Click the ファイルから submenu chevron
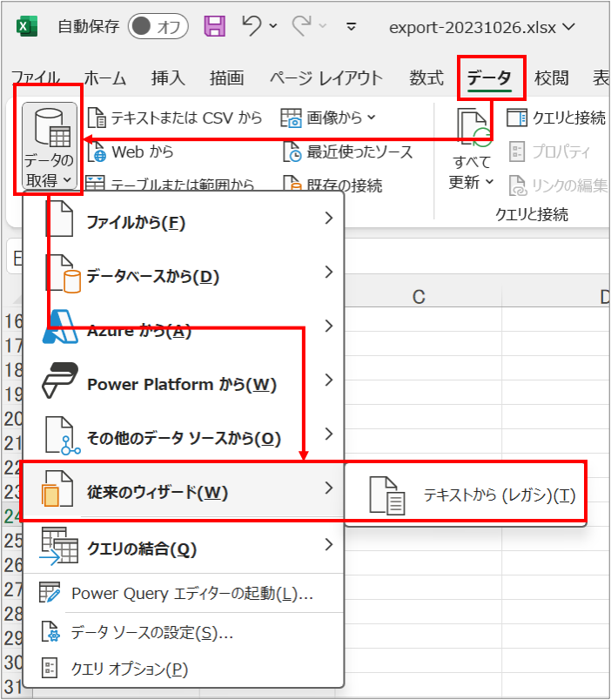Image resolution: width=611 pixels, height=700 pixels. pyautogui.click(x=329, y=219)
